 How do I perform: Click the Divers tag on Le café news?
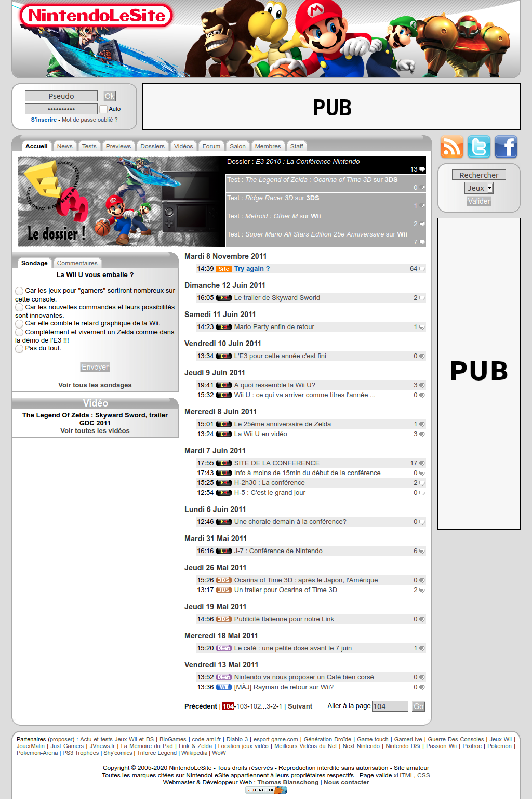click(224, 648)
